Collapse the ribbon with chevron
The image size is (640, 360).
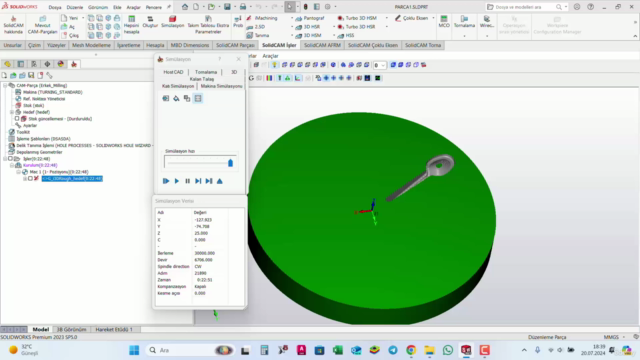(x=635, y=36)
